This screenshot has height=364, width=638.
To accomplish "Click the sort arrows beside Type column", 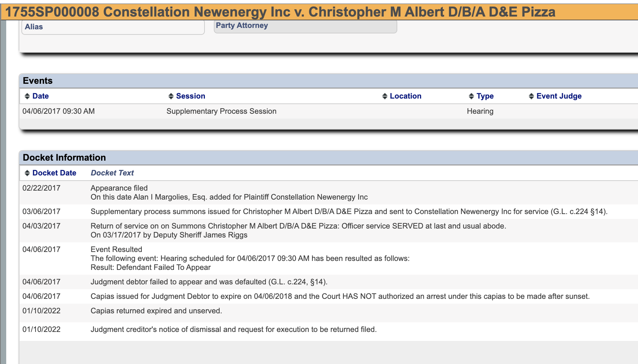I will [471, 96].
